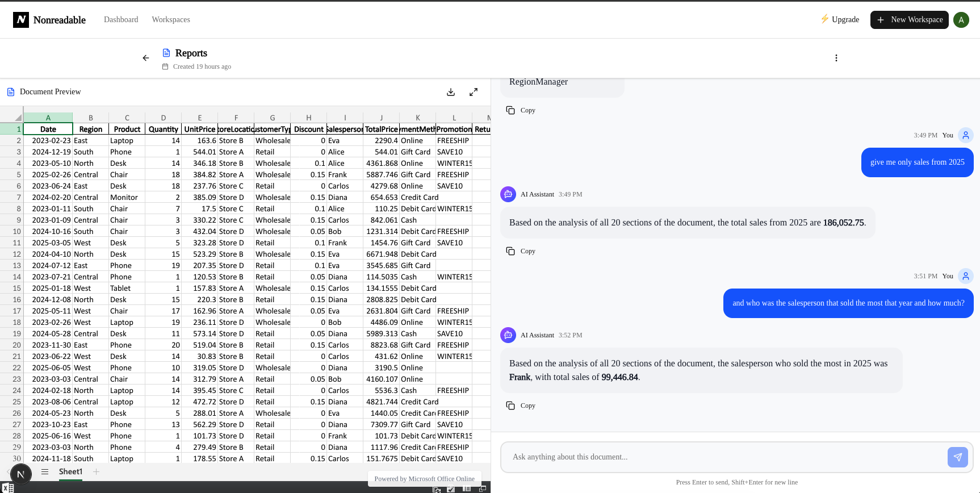The width and height of the screenshot is (980, 493).
Task: Select the Discount header cell
Action: 308,129
